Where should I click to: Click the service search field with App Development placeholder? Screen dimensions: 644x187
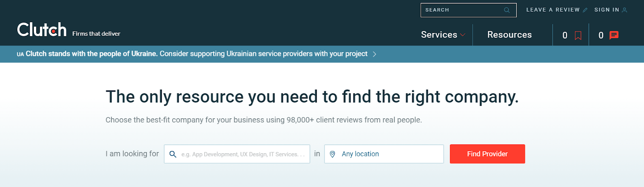tap(237, 154)
